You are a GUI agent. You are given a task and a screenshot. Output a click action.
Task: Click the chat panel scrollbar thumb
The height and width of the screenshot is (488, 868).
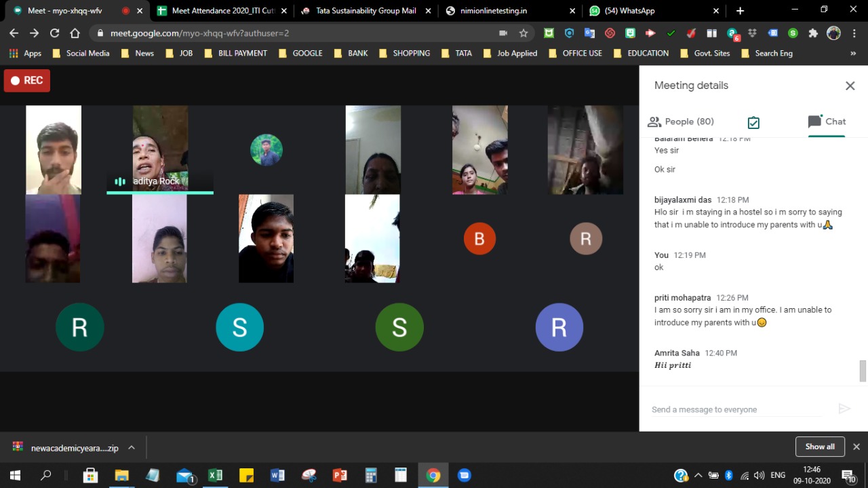point(863,371)
